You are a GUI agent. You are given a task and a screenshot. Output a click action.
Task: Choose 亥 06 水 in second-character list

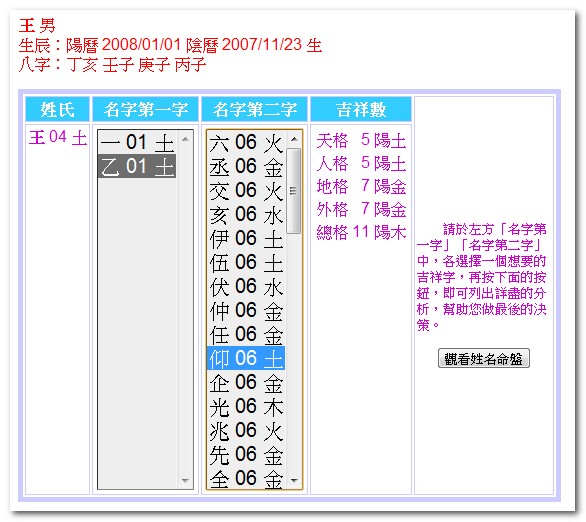coord(247,214)
